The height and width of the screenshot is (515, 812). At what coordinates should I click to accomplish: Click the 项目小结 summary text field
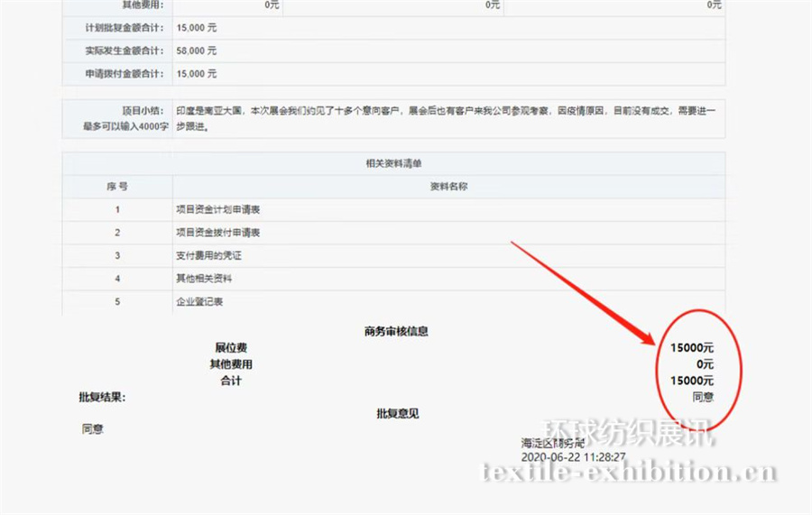[448, 118]
